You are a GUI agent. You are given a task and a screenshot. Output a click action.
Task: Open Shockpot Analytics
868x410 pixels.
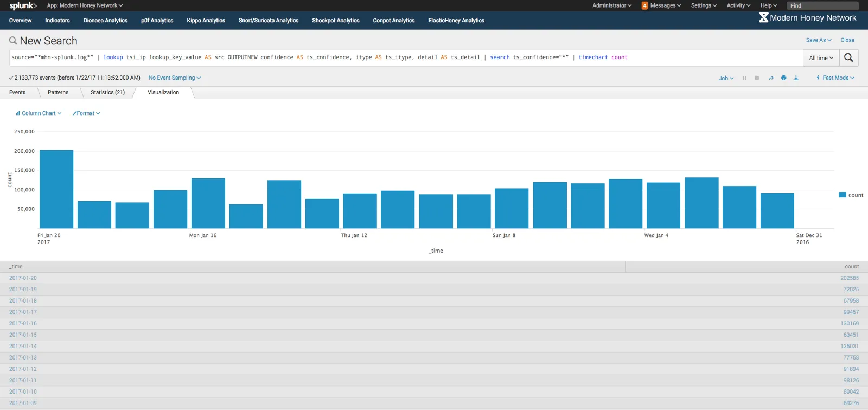(x=336, y=21)
